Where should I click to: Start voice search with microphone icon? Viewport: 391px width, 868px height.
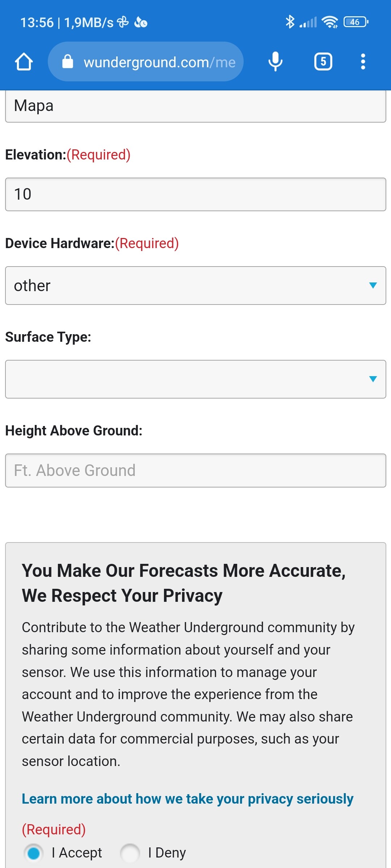pos(275,61)
